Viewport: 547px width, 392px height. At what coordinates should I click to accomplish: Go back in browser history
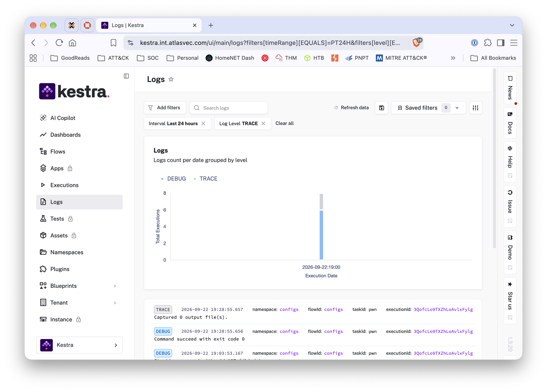point(33,43)
